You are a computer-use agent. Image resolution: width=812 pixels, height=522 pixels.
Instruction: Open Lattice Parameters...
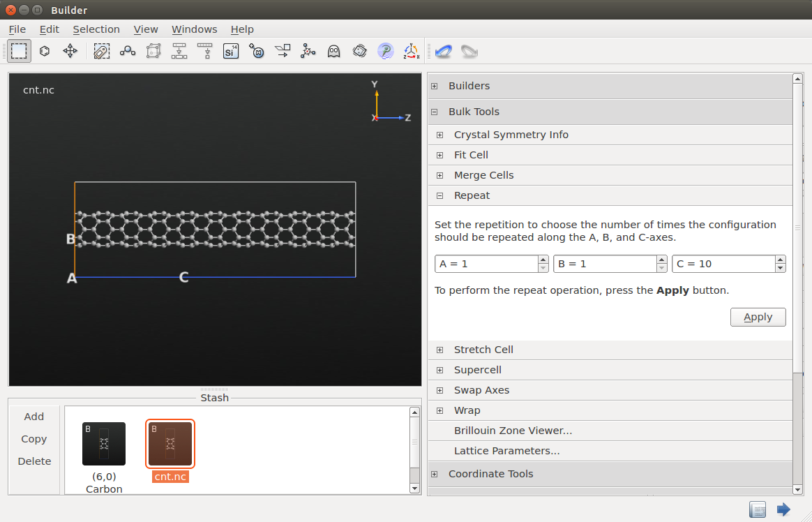[x=506, y=451]
